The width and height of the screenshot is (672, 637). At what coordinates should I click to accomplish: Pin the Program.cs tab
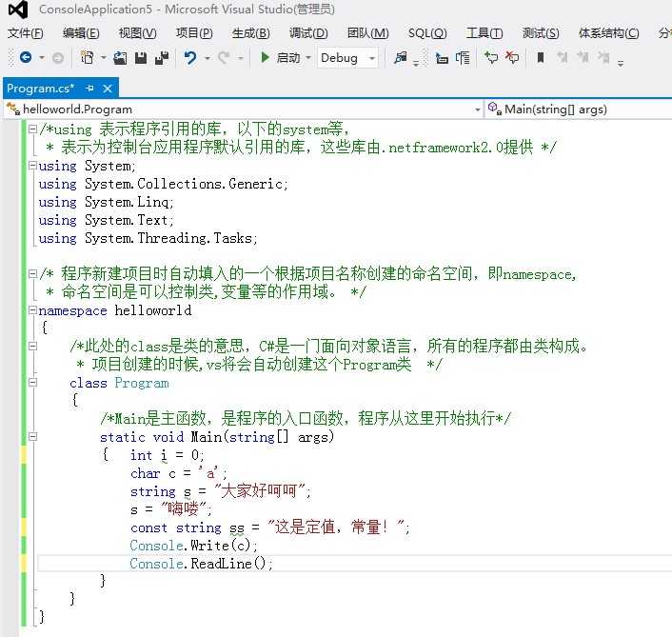(x=89, y=89)
